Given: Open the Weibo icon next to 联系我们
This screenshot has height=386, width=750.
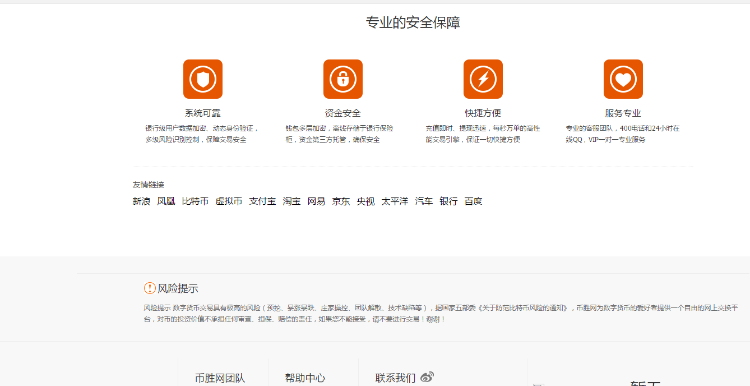Looking at the screenshot, I should click(427, 377).
